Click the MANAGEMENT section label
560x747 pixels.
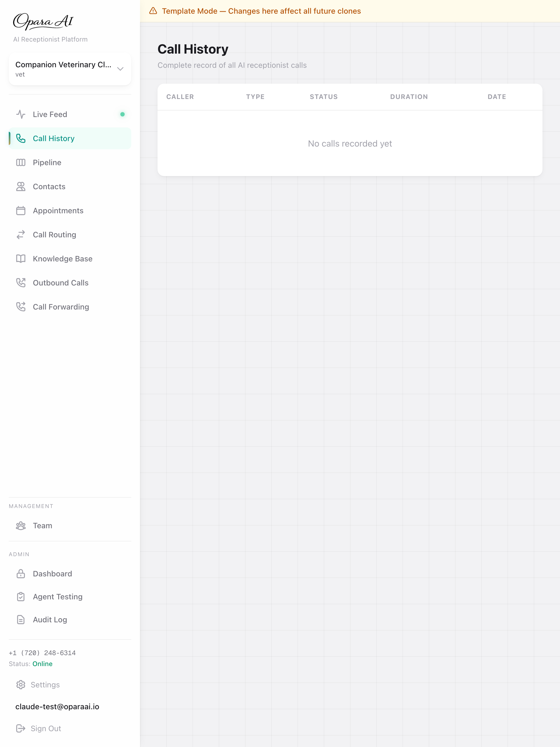[31, 506]
